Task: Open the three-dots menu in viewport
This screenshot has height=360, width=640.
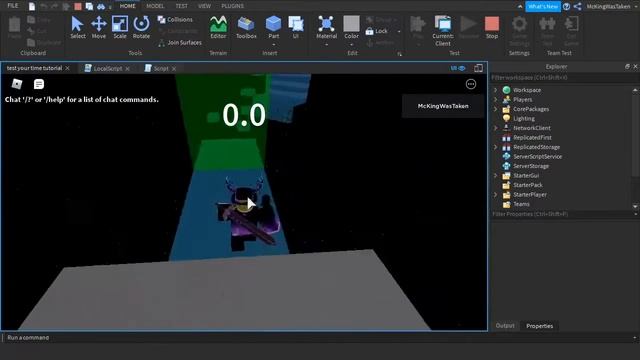Action: tap(471, 84)
